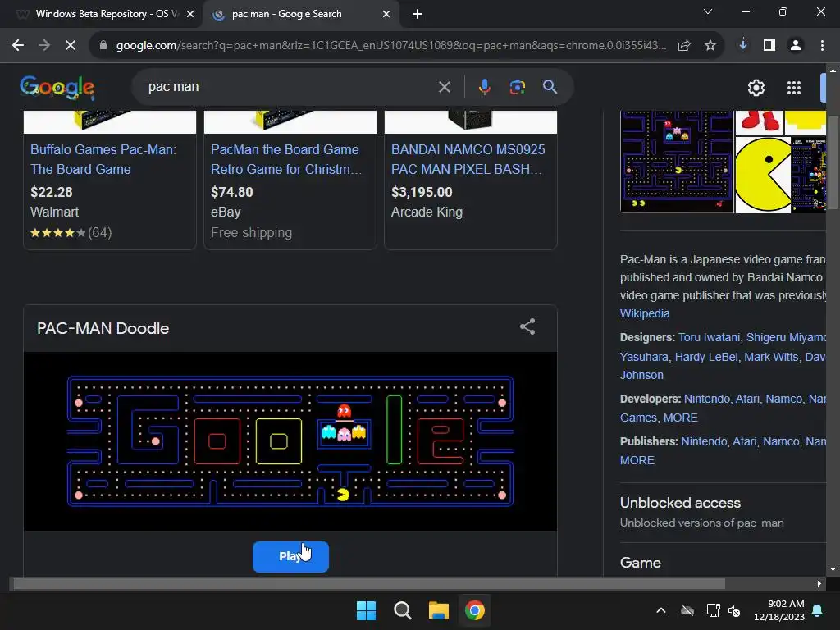This screenshot has width=840, height=630.
Task: Open the Windows Start menu
Action: tap(367, 610)
